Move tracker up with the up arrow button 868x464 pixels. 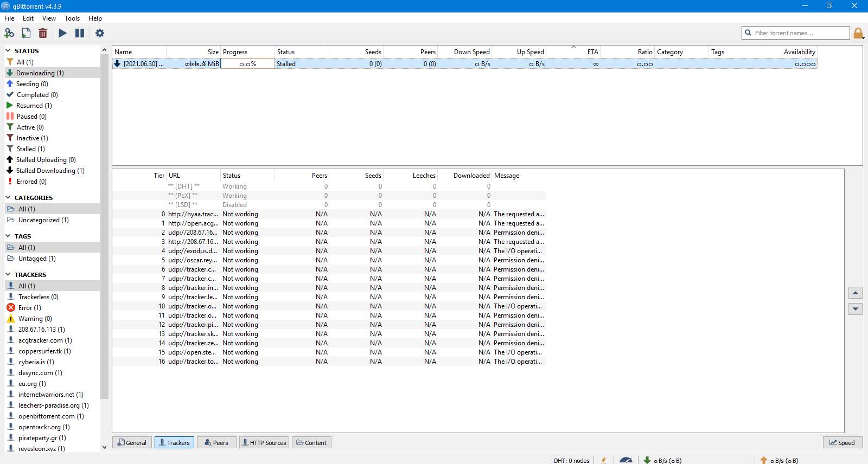[x=856, y=293]
